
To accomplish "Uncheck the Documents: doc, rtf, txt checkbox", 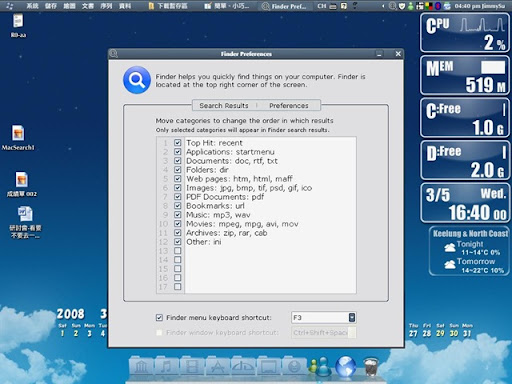I will 177,161.
